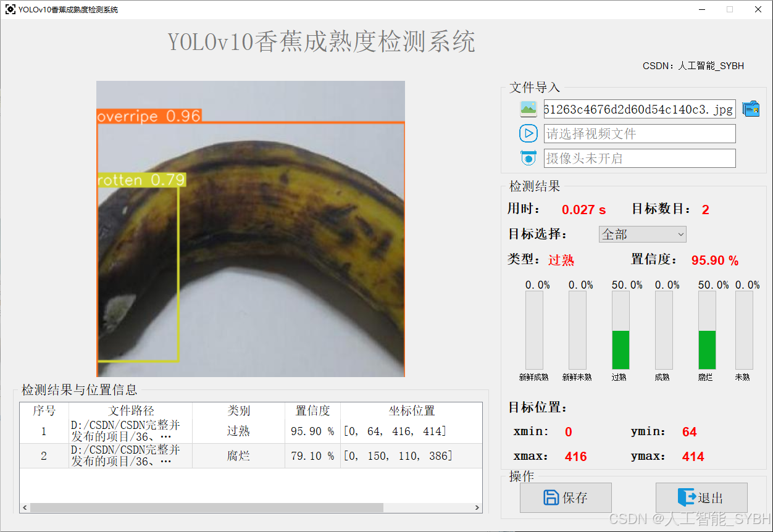Click the ymax value 414
The height and width of the screenshot is (532, 773).
[693, 457]
